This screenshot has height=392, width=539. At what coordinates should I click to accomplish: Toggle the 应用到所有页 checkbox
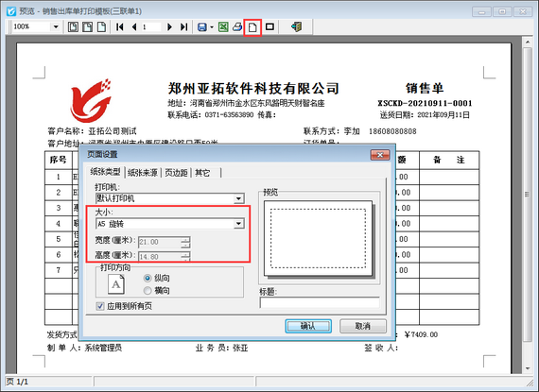[x=100, y=306]
